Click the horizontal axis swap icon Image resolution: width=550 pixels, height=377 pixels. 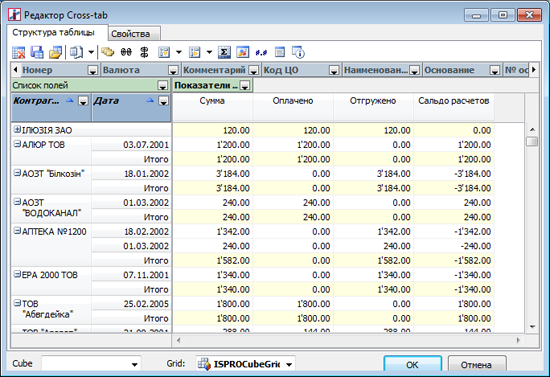[x=126, y=53]
